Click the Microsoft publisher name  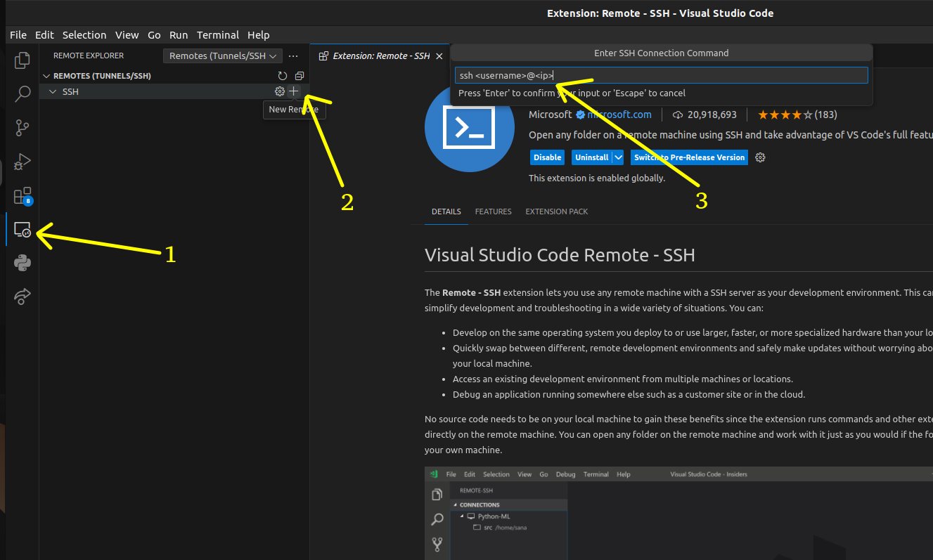coord(551,115)
